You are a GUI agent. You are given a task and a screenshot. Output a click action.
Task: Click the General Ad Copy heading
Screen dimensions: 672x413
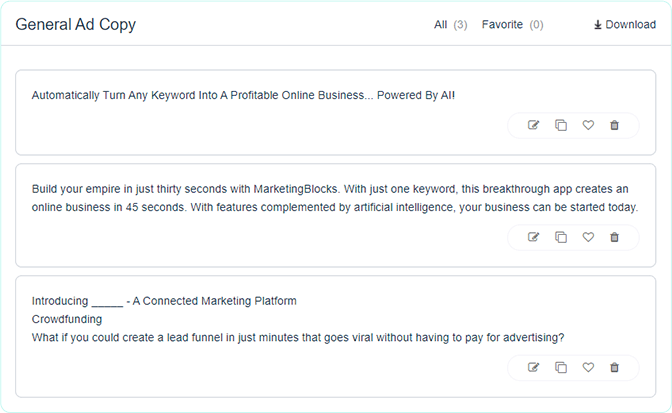[x=76, y=24]
